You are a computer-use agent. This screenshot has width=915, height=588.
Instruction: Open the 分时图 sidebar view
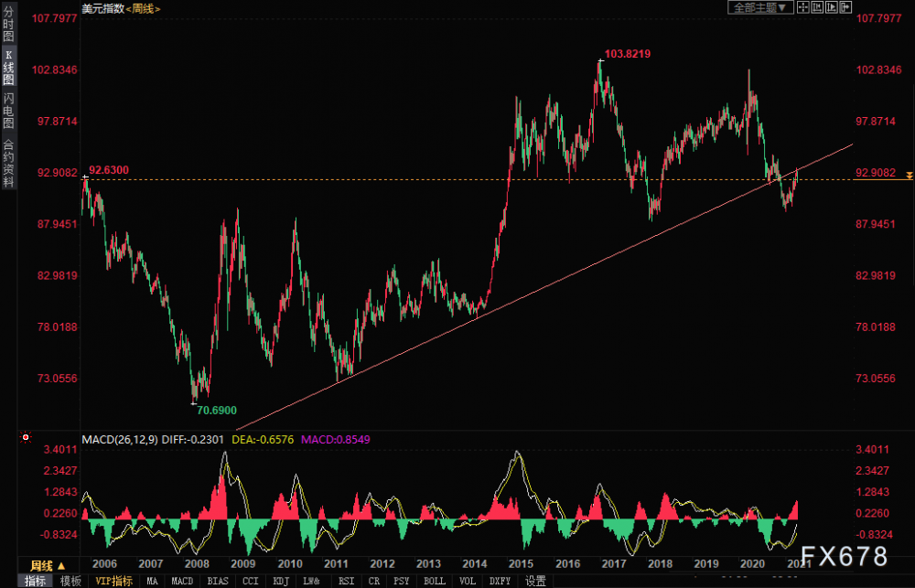click(8, 23)
